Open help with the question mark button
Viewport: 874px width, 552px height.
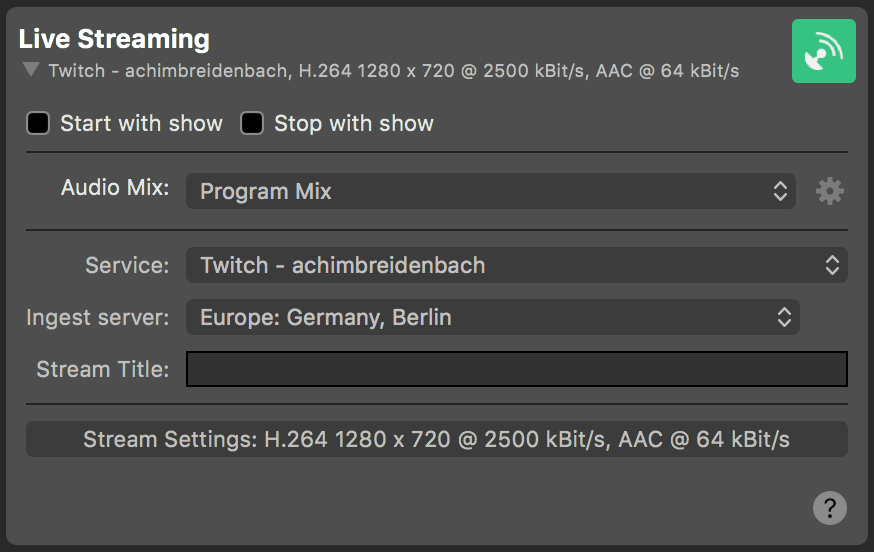(829, 507)
